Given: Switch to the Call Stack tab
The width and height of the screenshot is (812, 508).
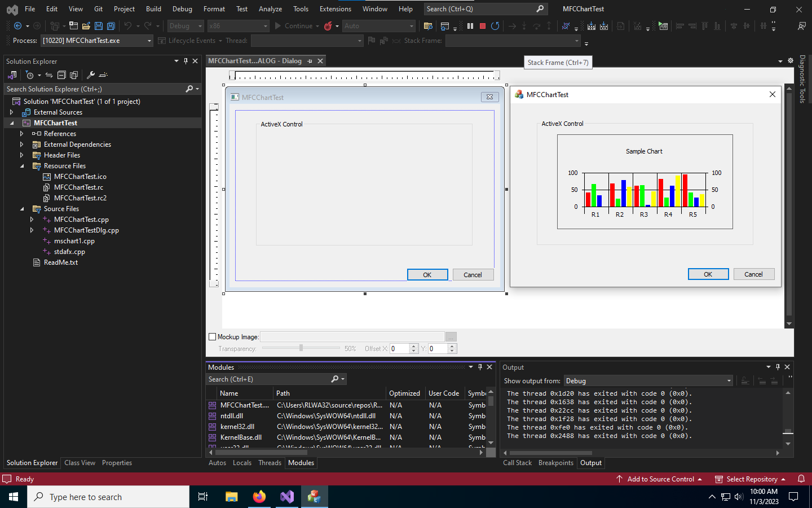Looking at the screenshot, I should click(518, 463).
